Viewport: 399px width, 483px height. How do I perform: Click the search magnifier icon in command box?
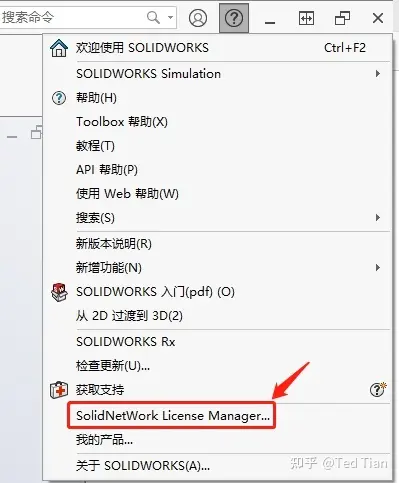click(x=153, y=17)
